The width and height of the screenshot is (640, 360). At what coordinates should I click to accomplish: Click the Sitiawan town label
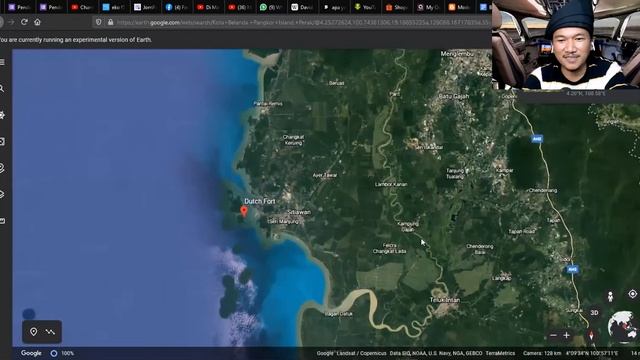(x=299, y=212)
